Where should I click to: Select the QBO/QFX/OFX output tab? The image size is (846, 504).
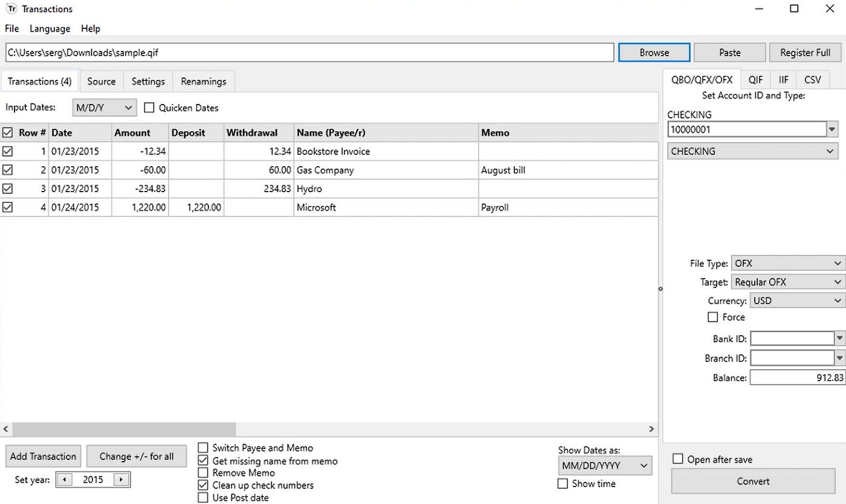pyautogui.click(x=702, y=79)
